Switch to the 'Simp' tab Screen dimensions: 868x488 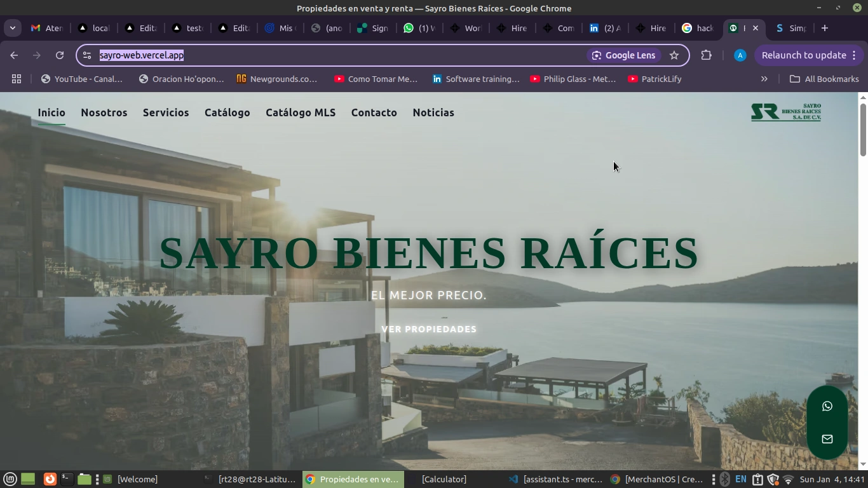point(790,28)
